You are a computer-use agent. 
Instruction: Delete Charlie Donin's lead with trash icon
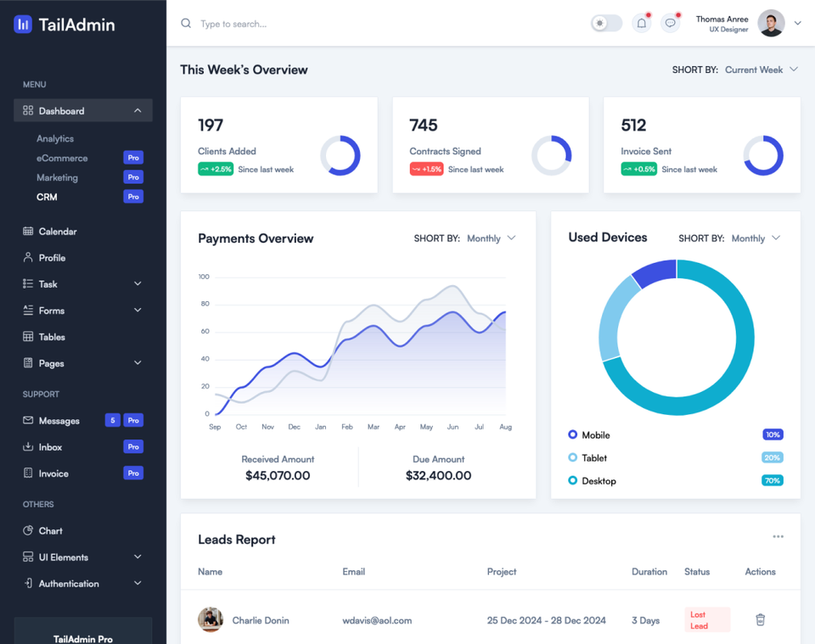click(760, 619)
